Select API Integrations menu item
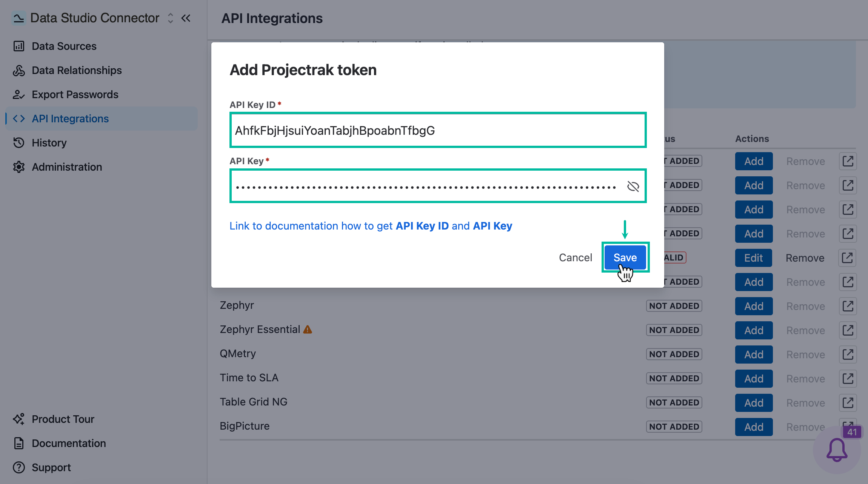The image size is (868, 484). [102, 119]
